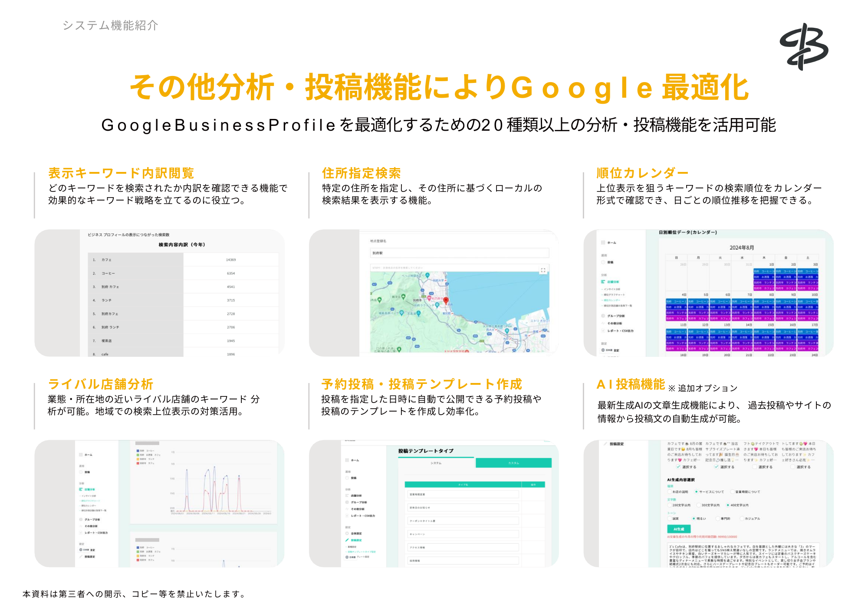
Task: Click the 住所指定検索 heading
Action: tap(362, 173)
